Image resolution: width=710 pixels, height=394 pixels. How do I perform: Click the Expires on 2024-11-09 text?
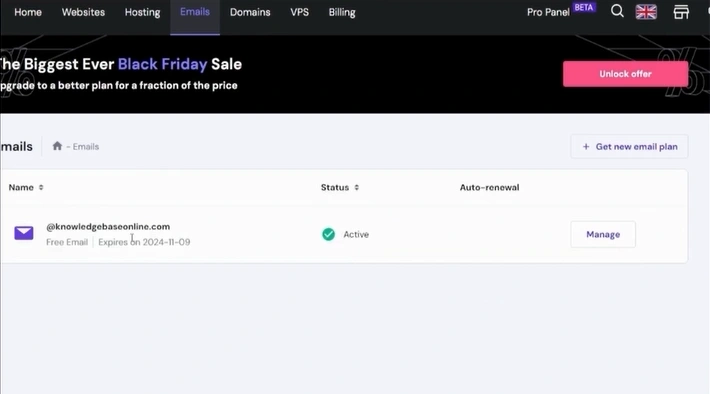pyautogui.click(x=144, y=242)
